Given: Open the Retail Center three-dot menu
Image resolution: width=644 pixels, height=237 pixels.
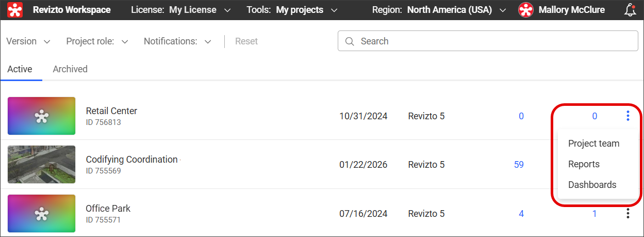Looking at the screenshot, I should (628, 116).
